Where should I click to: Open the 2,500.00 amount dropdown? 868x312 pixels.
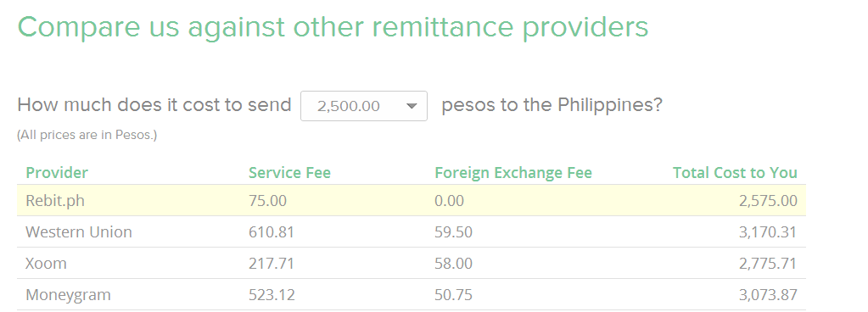click(x=364, y=106)
